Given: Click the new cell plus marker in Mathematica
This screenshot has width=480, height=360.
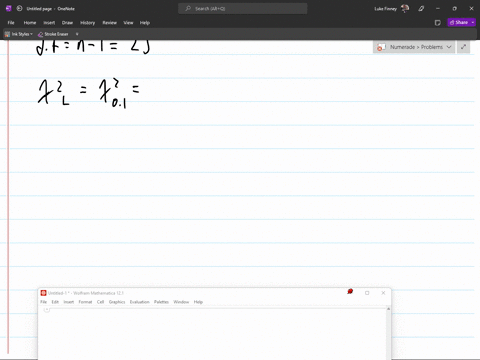Looking at the screenshot, I should pyautogui.click(x=47, y=310).
